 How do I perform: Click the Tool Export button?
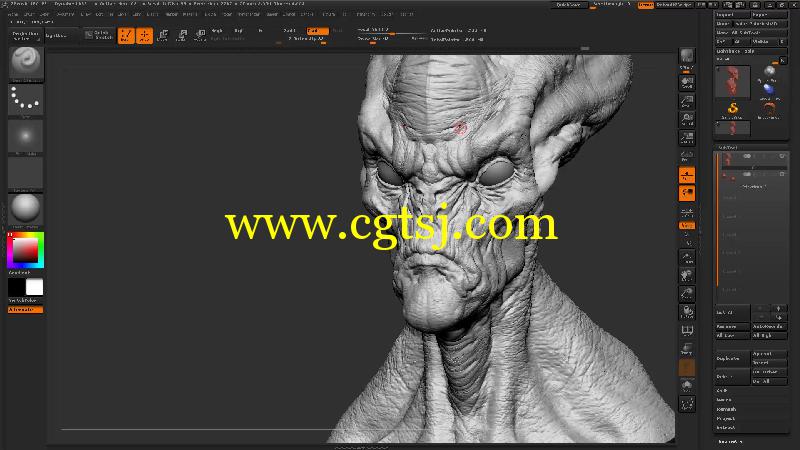tap(769, 15)
